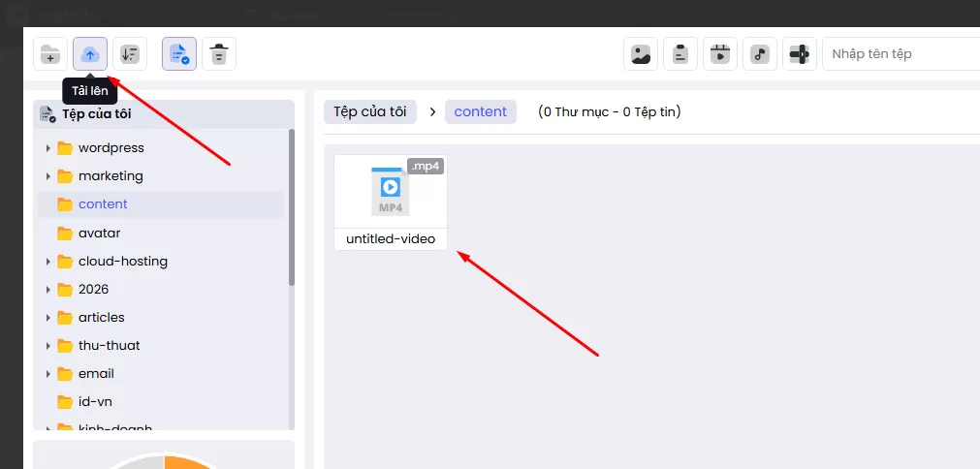Image resolution: width=980 pixels, height=469 pixels.
Task: Click the new folder icon in toolbar
Action: point(50,54)
